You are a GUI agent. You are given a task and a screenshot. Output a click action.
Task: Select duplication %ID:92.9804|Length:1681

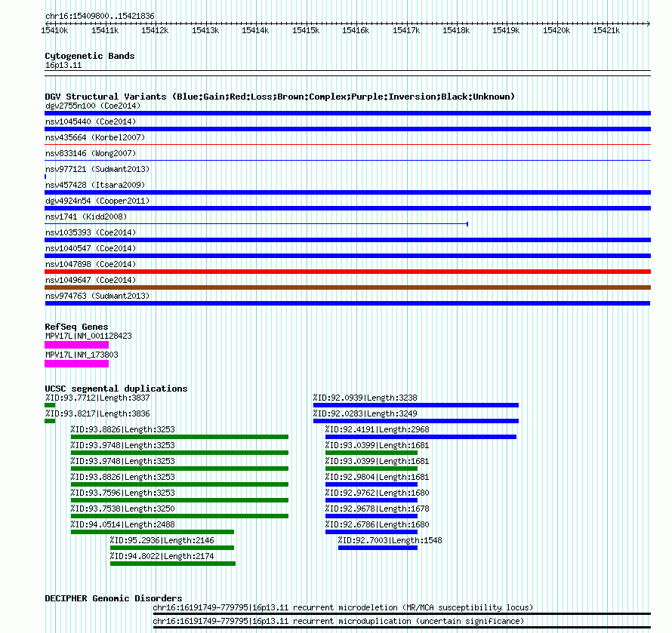(371, 484)
